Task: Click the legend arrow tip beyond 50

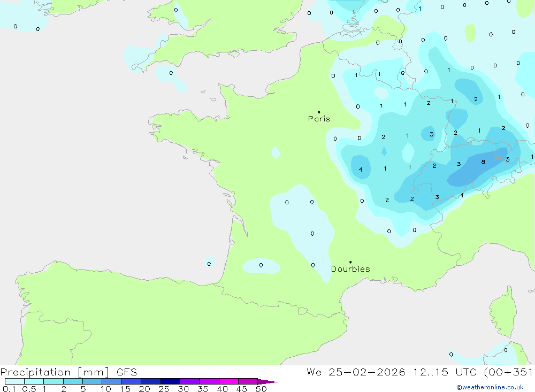Action: 268,381
